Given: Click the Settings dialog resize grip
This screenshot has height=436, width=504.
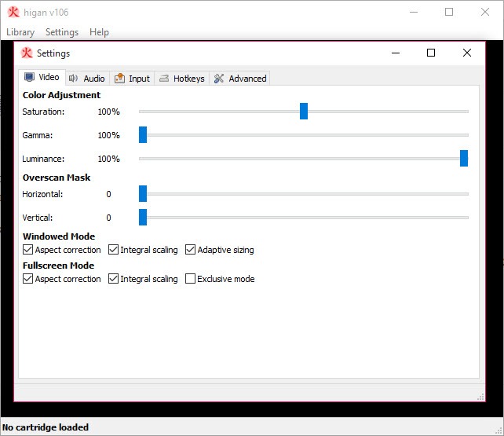Looking at the screenshot, I should pos(480,397).
